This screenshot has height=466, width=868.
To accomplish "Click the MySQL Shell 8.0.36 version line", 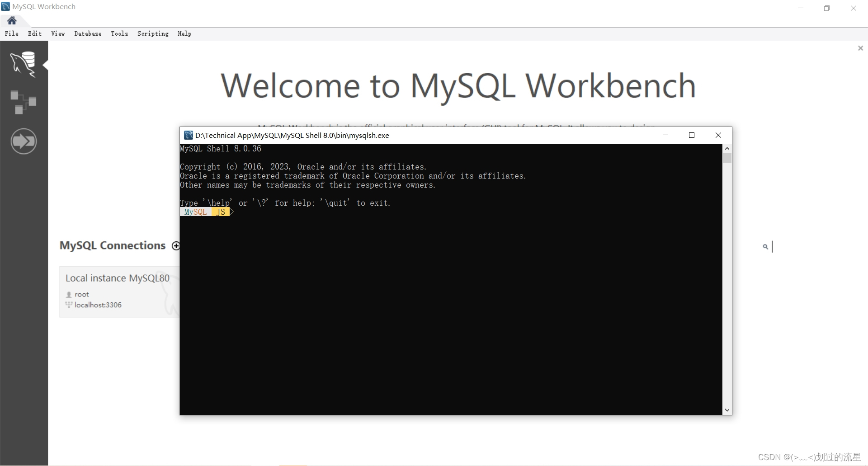I will click(221, 149).
